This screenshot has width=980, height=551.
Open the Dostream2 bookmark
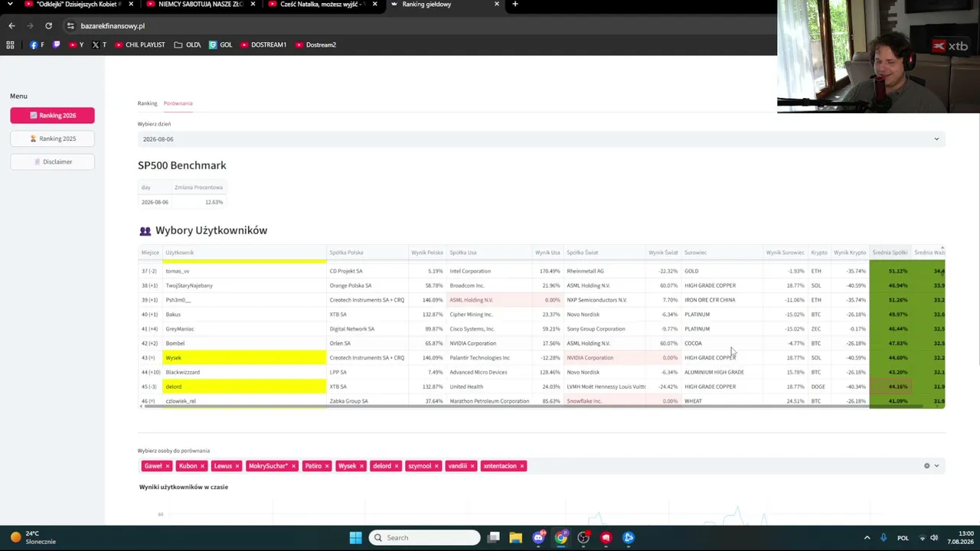(x=315, y=45)
